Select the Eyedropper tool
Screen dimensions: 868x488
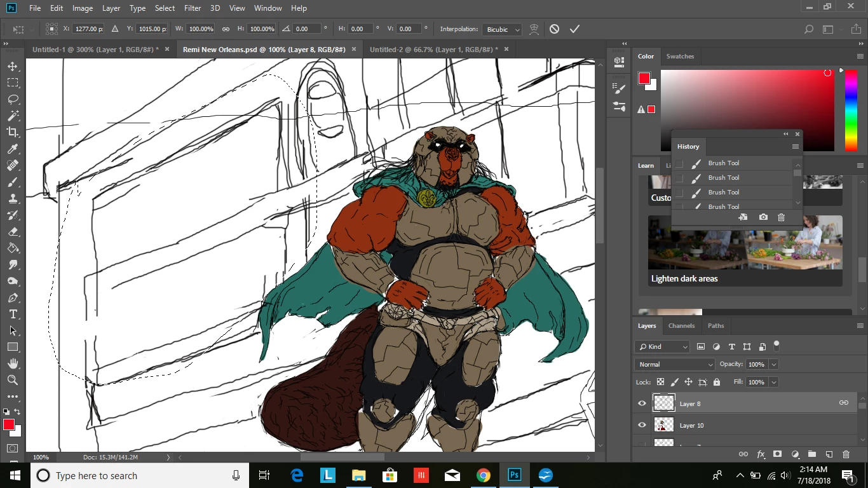click(13, 149)
